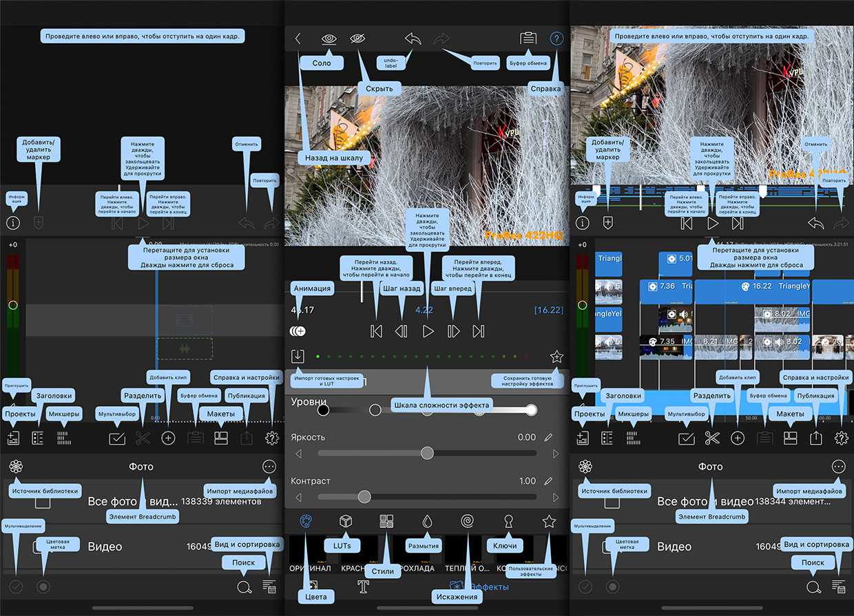
Task: Switch to the Colors palette tab
Action: 304,521
